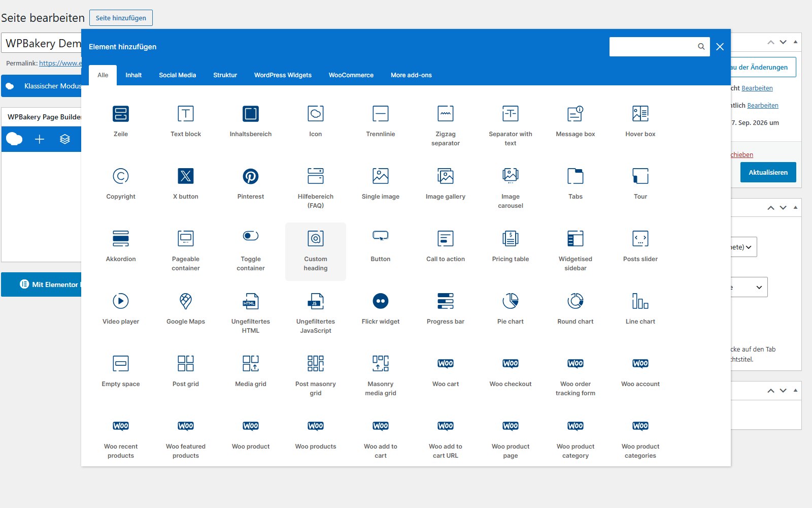812x508 pixels.
Task: Move the publish panel up
Action: point(771,42)
